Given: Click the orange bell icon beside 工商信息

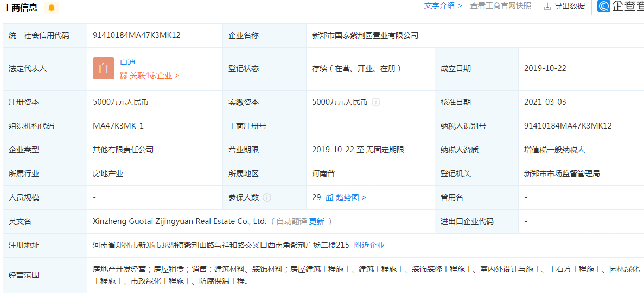Looking at the screenshot, I should click(x=52, y=8).
